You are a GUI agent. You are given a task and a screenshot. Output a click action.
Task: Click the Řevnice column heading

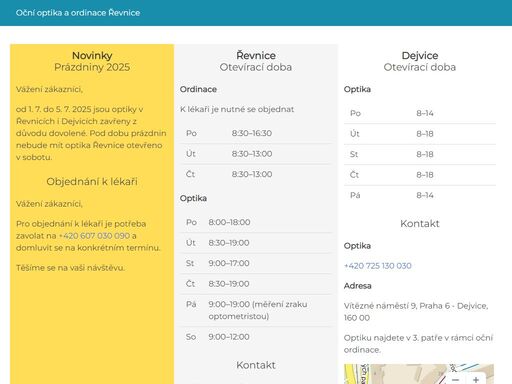[x=256, y=55]
